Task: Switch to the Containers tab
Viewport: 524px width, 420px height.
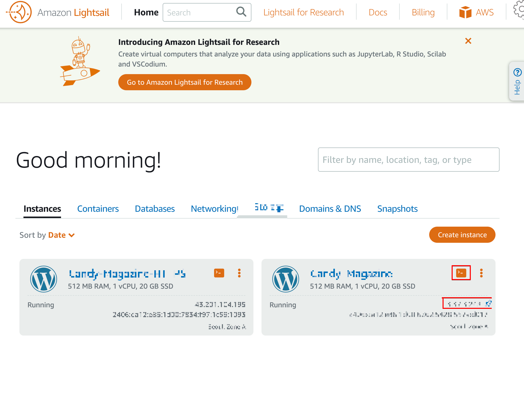Action: 98,209
